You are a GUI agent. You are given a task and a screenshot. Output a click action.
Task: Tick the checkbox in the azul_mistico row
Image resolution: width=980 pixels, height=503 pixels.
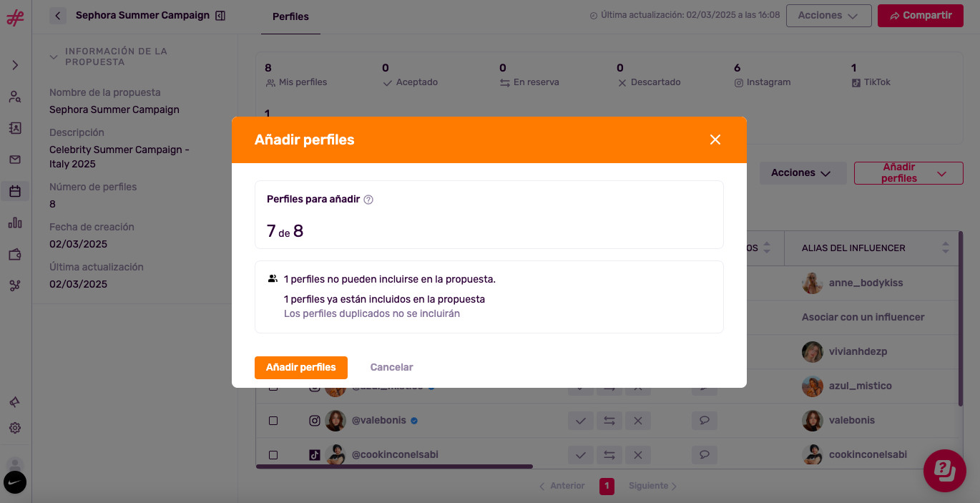273,387
